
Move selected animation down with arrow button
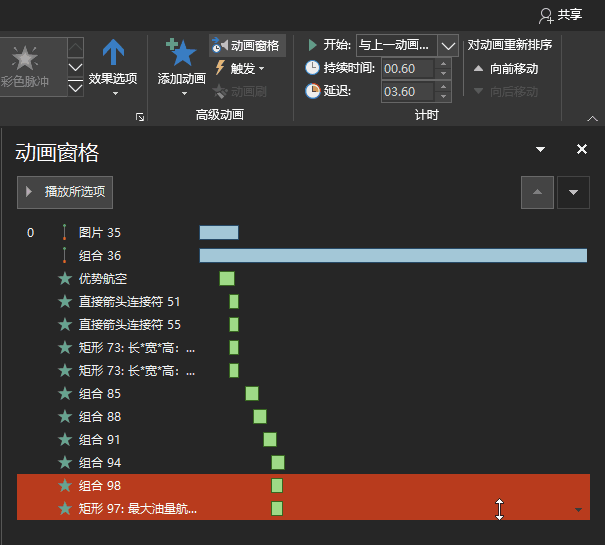click(573, 192)
